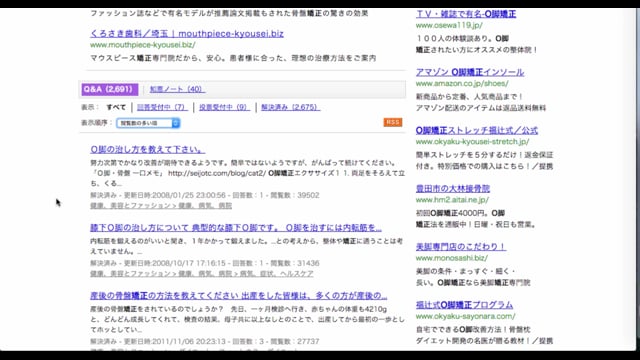
Task: Open the 表示順序 sort order dropdown
Action: coord(148,123)
